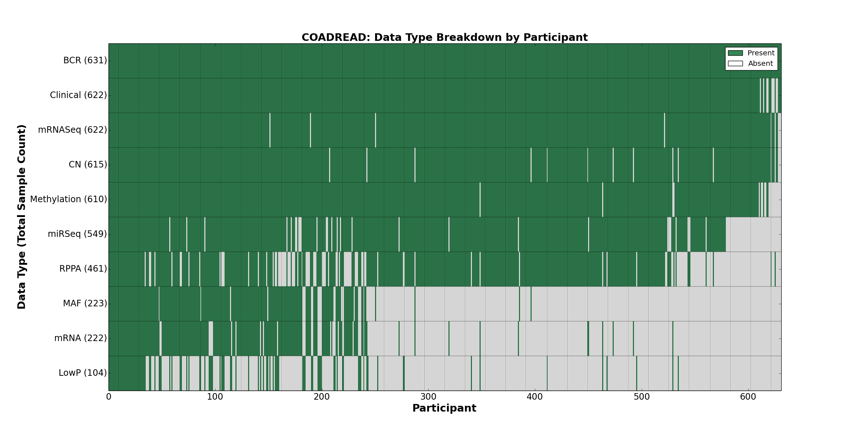Click the Methylation (610) row label
This screenshot has width=868, height=434.
point(68,199)
